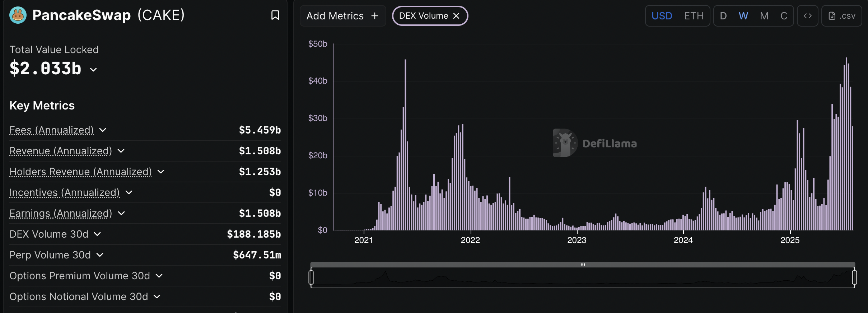The width and height of the screenshot is (868, 313).
Task: Click the 2023 x-axis label
Action: pos(577,240)
